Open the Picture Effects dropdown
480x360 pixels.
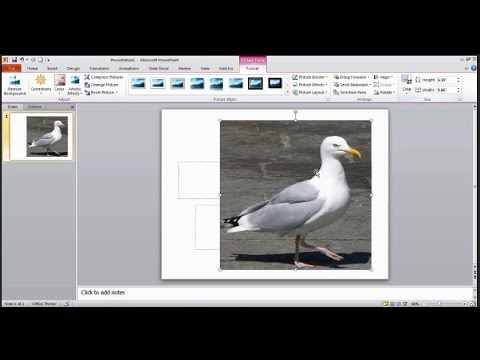(310, 85)
